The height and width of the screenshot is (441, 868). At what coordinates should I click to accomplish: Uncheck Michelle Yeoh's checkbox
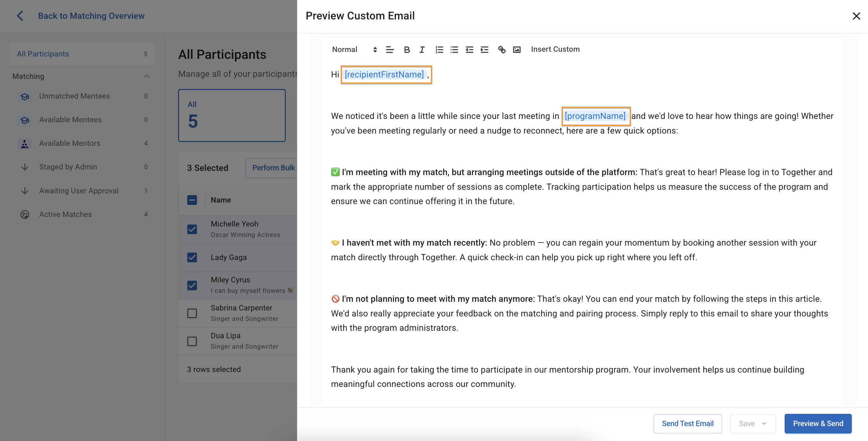pyautogui.click(x=192, y=229)
